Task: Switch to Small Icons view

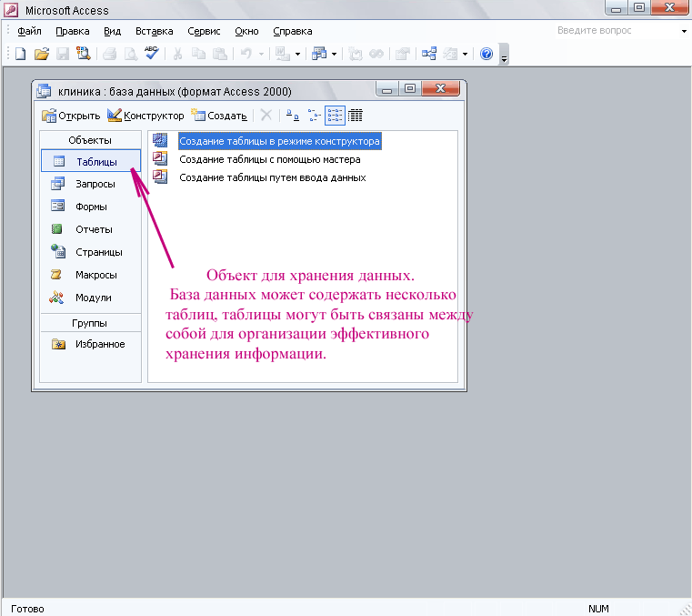Action: tap(315, 116)
